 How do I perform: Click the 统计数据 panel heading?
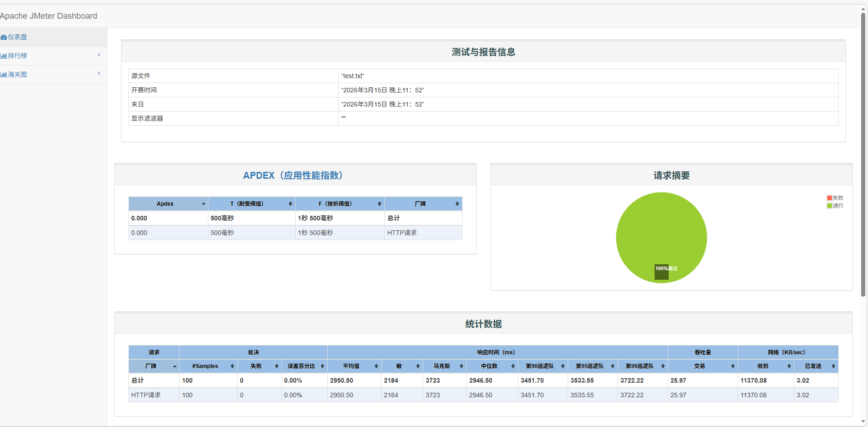484,324
